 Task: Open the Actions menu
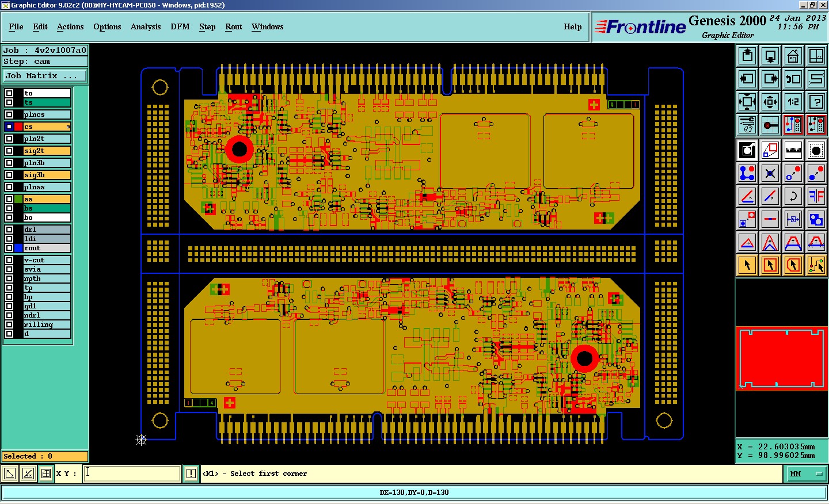tap(70, 26)
